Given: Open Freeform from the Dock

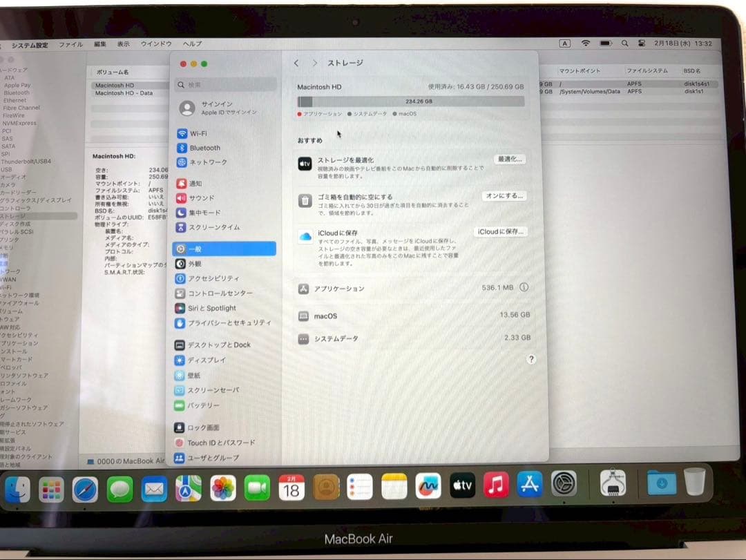Looking at the screenshot, I should tap(428, 486).
